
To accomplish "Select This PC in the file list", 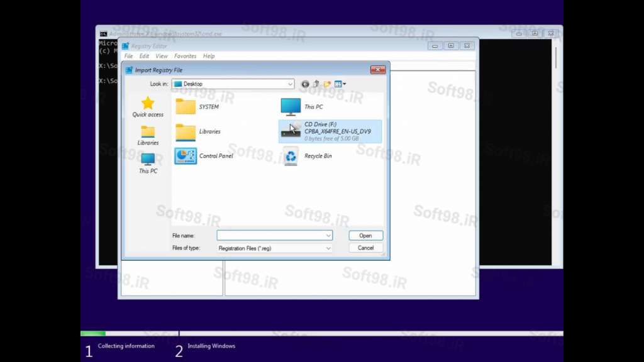I will point(302,107).
